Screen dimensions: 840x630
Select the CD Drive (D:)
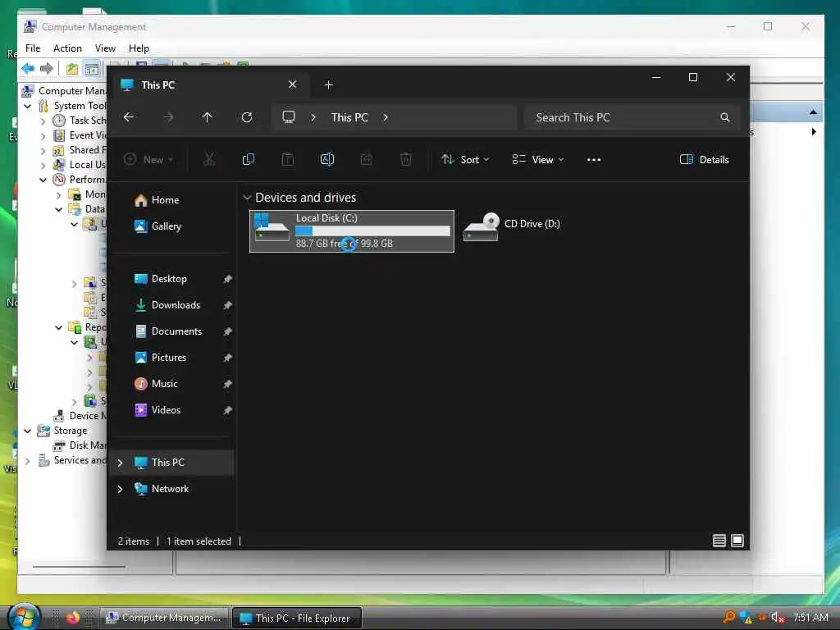(x=513, y=228)
